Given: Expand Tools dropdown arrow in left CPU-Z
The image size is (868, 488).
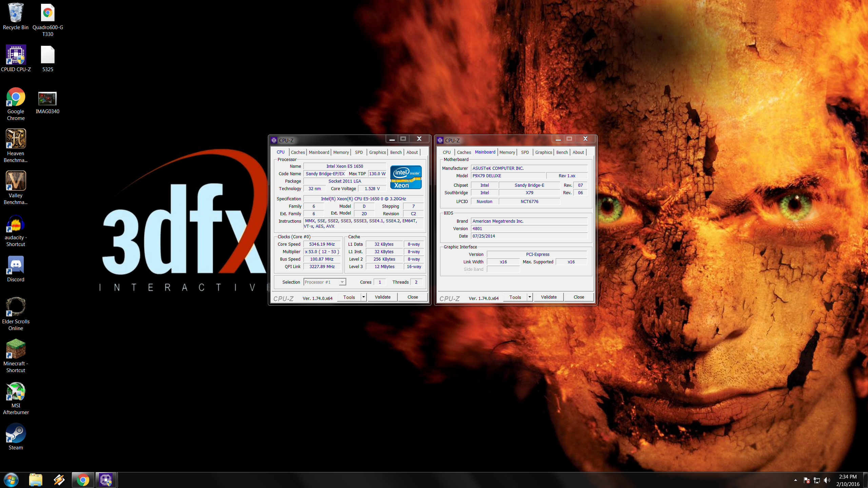Looking at the screenshot, I should pyautogui.click(x=363, y=297).
